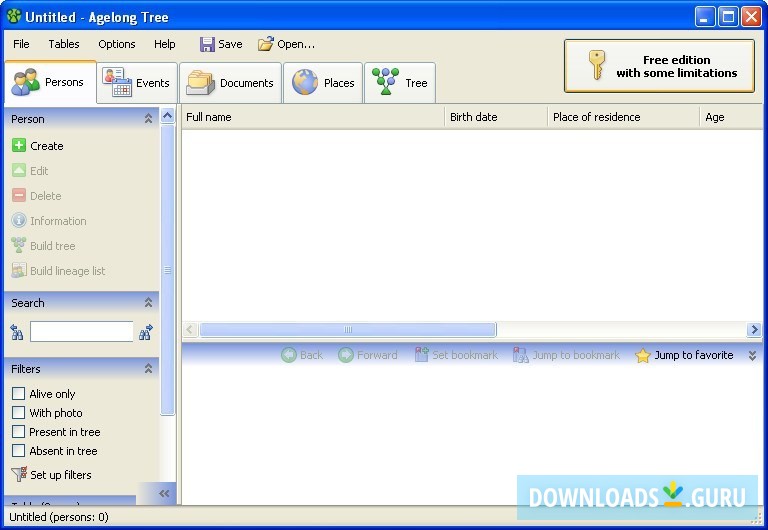
Task: Open the Options menu
Action: (x=117, y=44)
